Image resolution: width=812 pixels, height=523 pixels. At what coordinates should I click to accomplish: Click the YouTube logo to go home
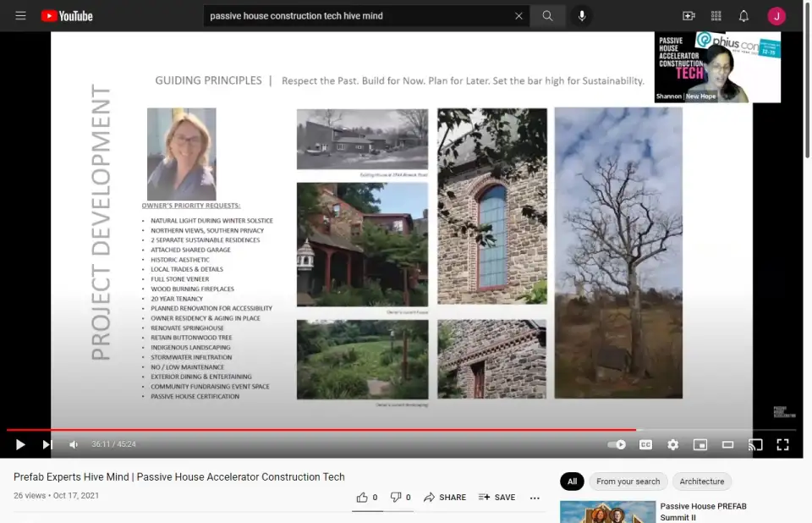click(66, 16)
